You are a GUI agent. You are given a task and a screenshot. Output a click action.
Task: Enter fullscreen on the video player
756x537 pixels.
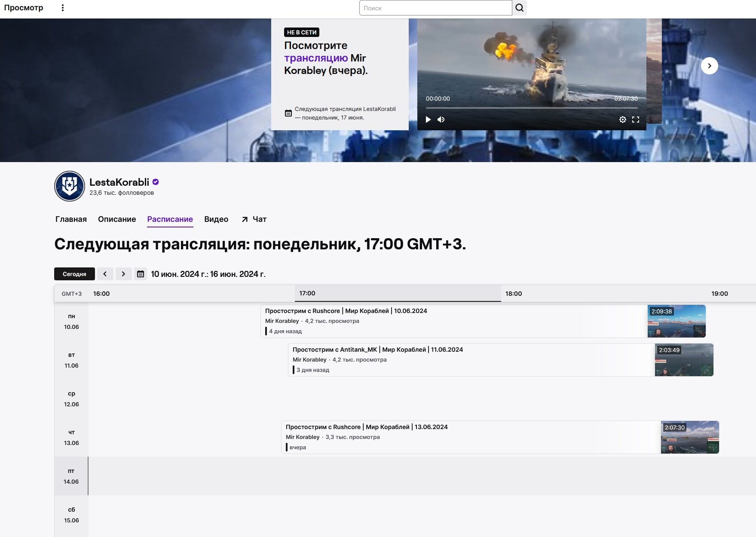636,120
